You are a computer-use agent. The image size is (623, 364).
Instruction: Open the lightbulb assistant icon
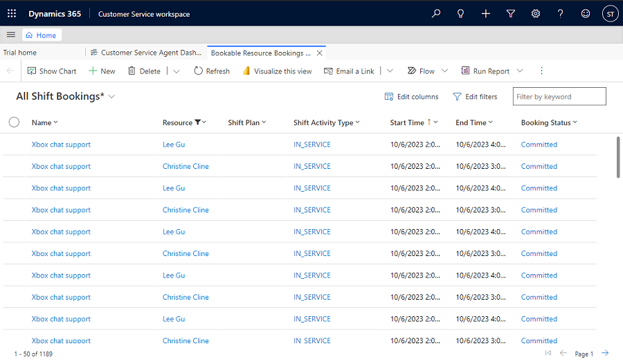[460, 14]
